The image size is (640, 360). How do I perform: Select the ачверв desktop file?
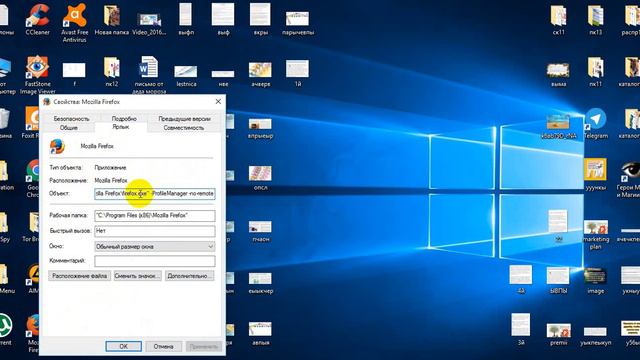[x=260, y=75]
